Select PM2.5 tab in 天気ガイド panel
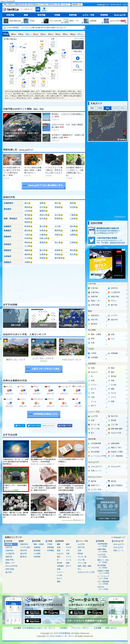This screenshot has width=130, height=644. coord(123,108)
